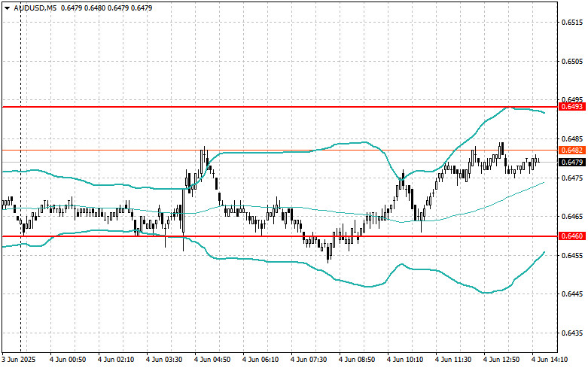Click the 4 Jun 08:50 time label

tap(357, 360)
